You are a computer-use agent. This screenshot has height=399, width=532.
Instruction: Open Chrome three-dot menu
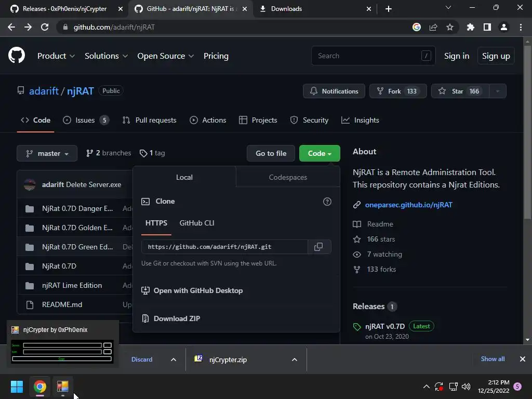[x=521, y=27]
